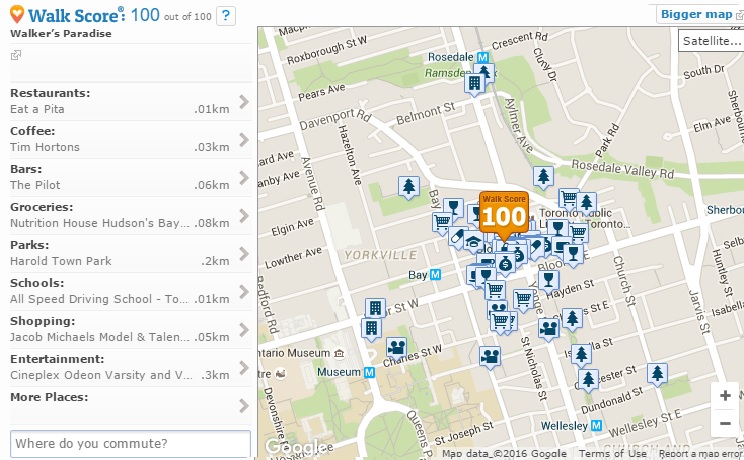
Task: Click the 'Harold Town Park' entry
Action: point(61,261)
